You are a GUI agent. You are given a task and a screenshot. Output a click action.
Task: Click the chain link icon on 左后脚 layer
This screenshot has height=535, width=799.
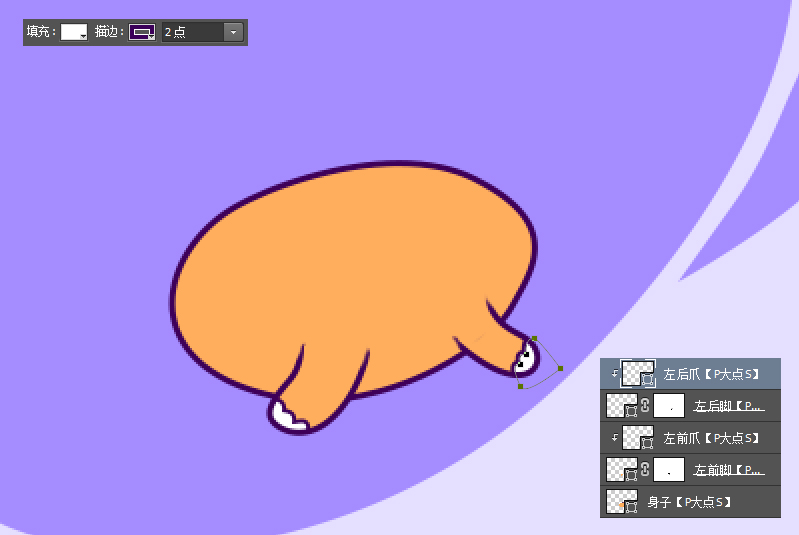tap(646, 406)
